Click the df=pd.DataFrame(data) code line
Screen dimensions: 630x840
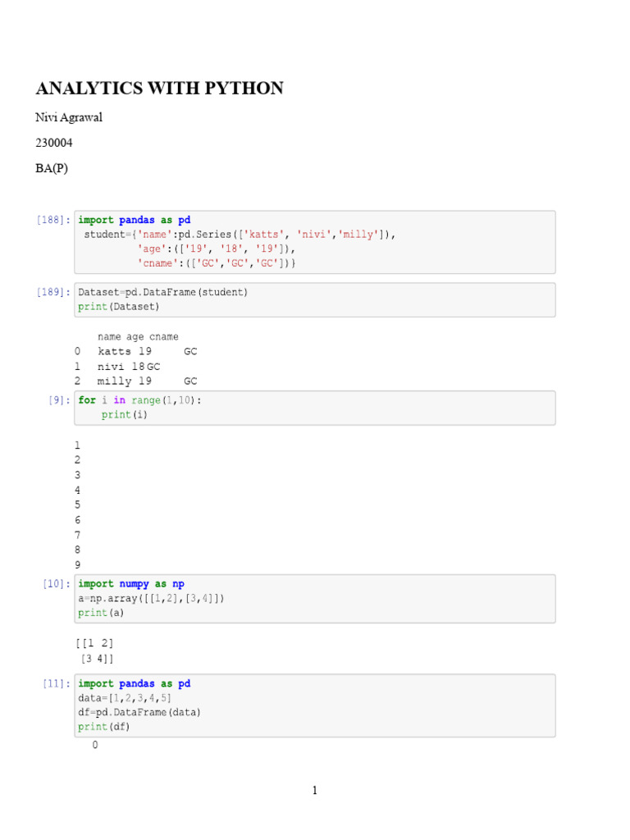(139, 712)
